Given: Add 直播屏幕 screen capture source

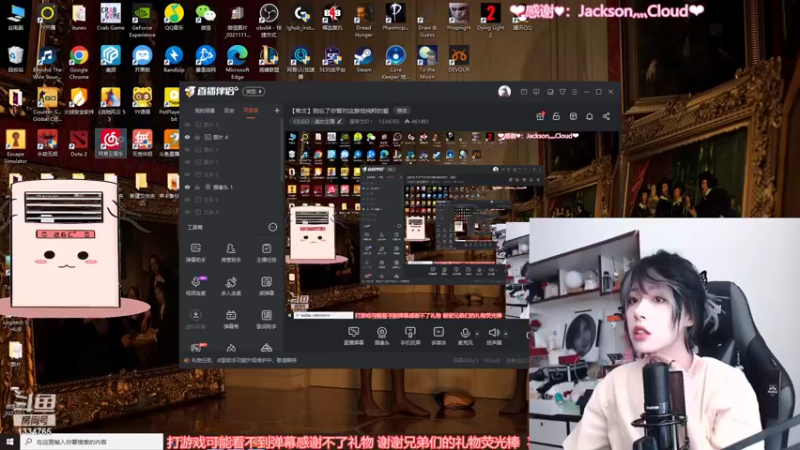Looking at the screenshot, I should [x=354, y=336].
